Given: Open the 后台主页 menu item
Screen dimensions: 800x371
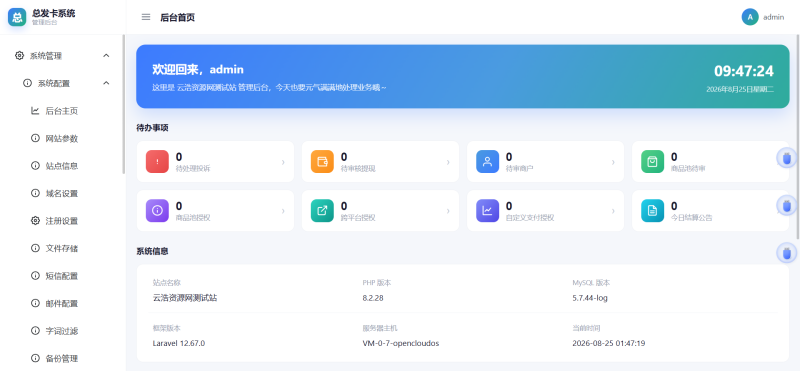Looking at the screenshot, I should 62,111.
